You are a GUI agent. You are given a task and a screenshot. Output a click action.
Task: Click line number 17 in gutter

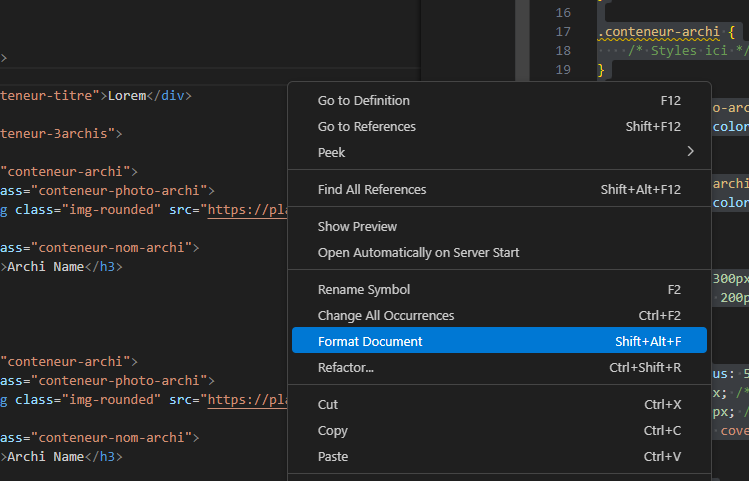pos(562,32)
